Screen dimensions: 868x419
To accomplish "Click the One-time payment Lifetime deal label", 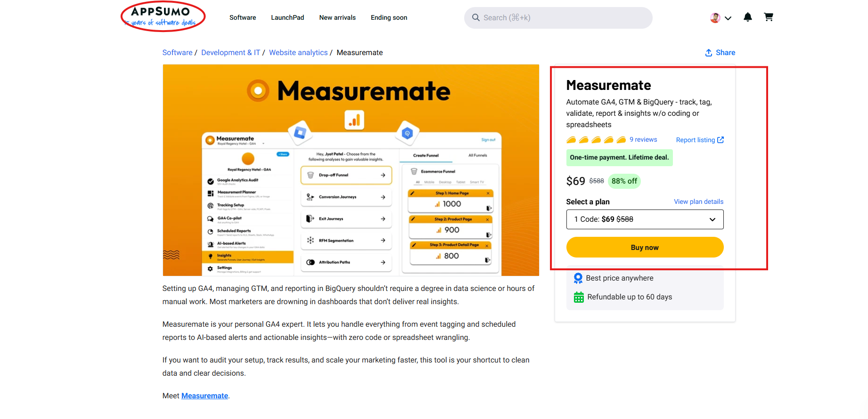I will (x=619, y=158).
